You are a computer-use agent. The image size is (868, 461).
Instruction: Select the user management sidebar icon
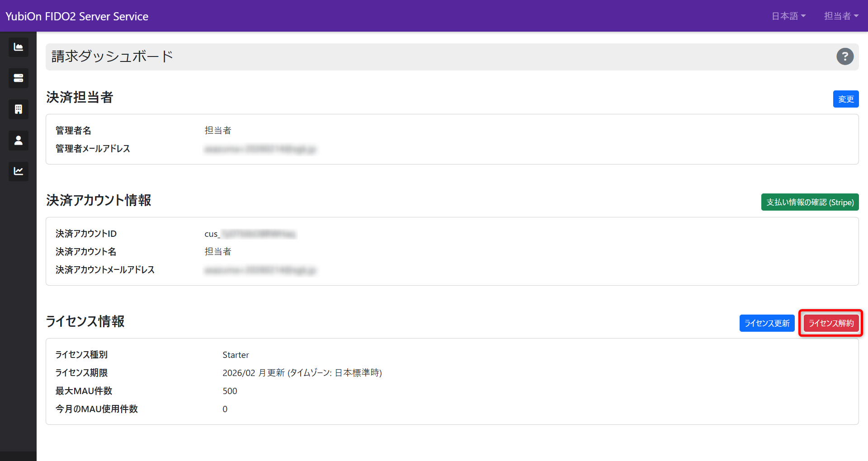pos(18,140)
